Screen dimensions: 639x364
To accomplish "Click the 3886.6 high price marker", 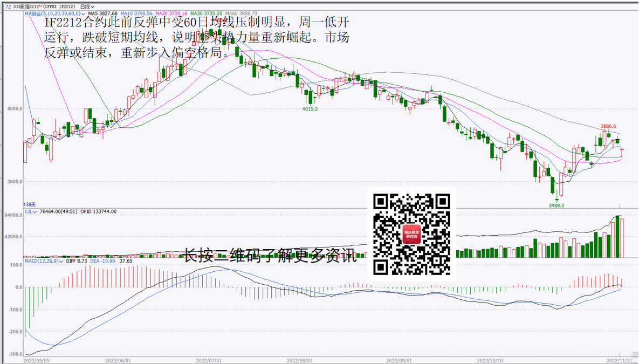I will [608, 126].
